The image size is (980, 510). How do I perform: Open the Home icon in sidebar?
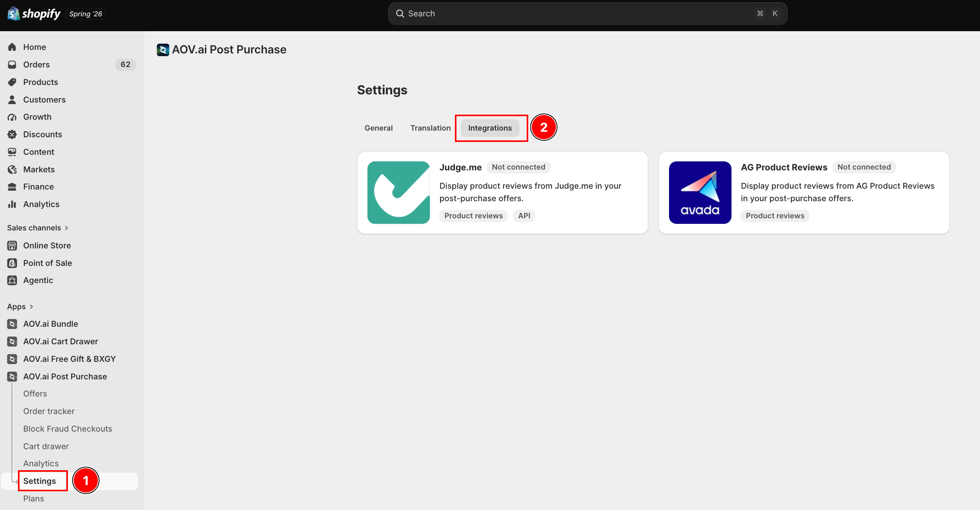pos(12,47)
